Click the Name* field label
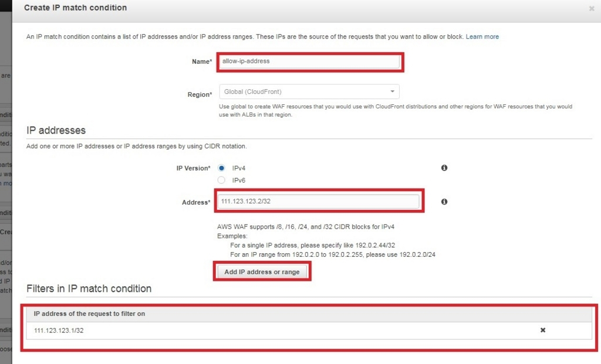Screen dimensions: 601x364 point(201,62)
